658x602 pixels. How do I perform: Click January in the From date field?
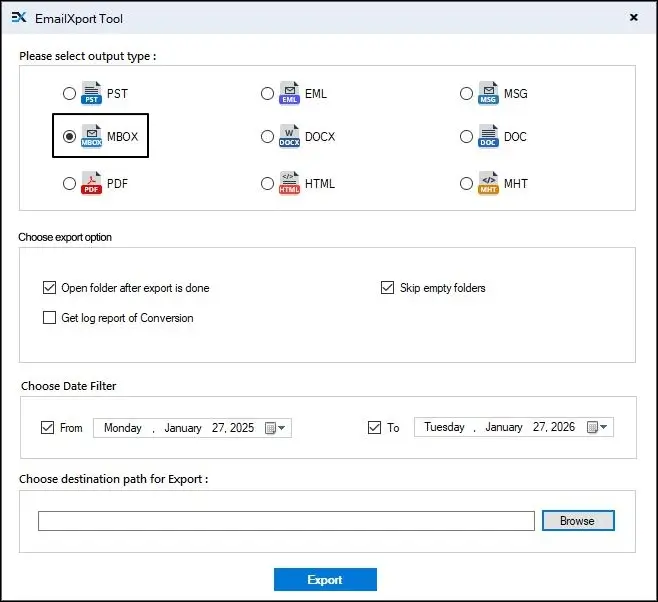pos(183,428)
